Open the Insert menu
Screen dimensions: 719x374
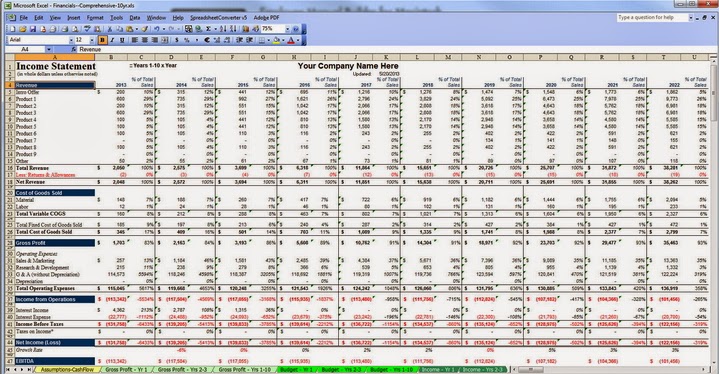tap(73, 18)
